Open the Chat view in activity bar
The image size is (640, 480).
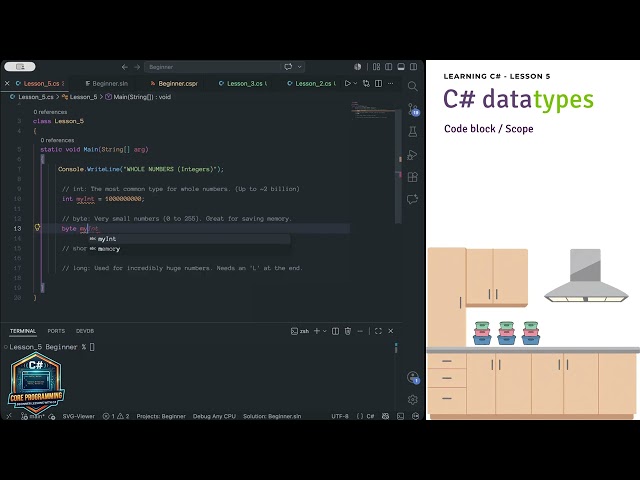pyautogui.click(x=413, y=199)
